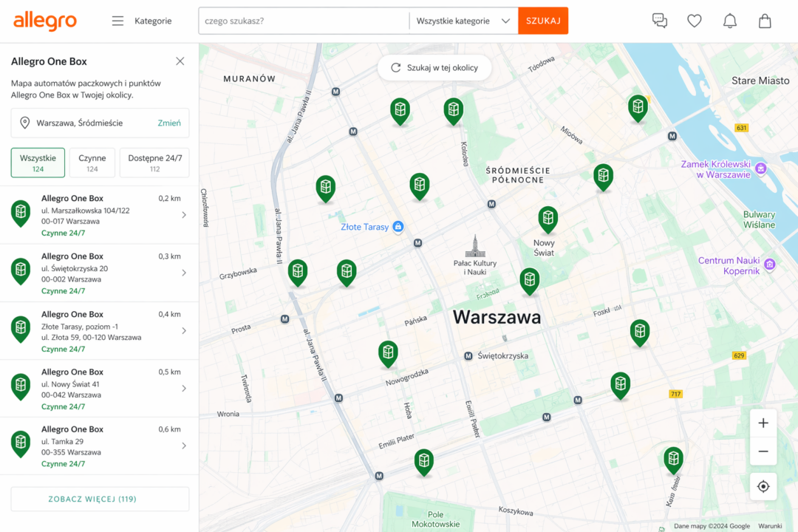This screenshot has height=532, width=798.
Task: Open Wszystkie kategorie dropdown
Action: [463, 21]
